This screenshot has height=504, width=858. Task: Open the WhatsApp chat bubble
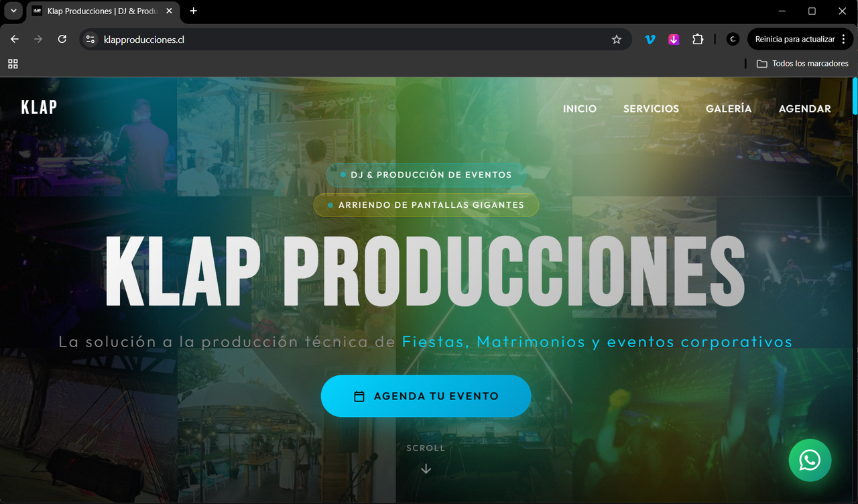click(810, 460)
